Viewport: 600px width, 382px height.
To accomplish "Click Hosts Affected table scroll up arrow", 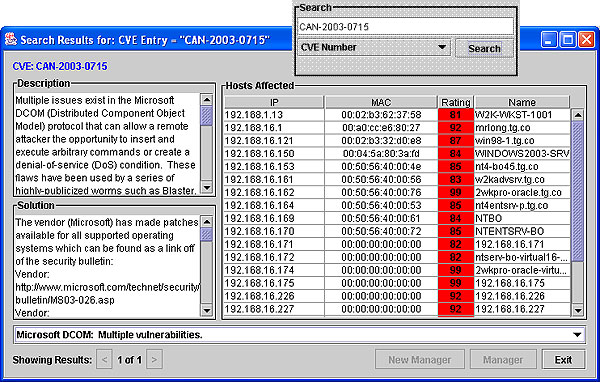I will tap(578, 115).
